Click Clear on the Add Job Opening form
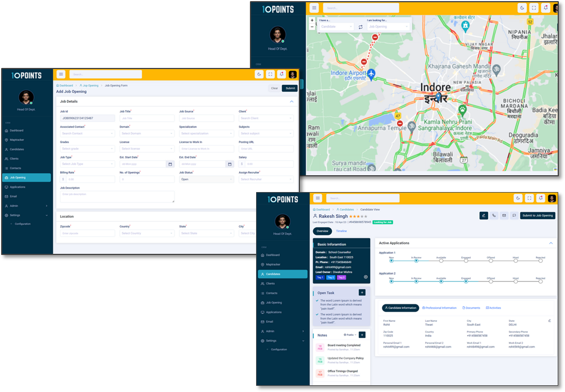This screenshot has height=392, width=565. tap(275, 88)
